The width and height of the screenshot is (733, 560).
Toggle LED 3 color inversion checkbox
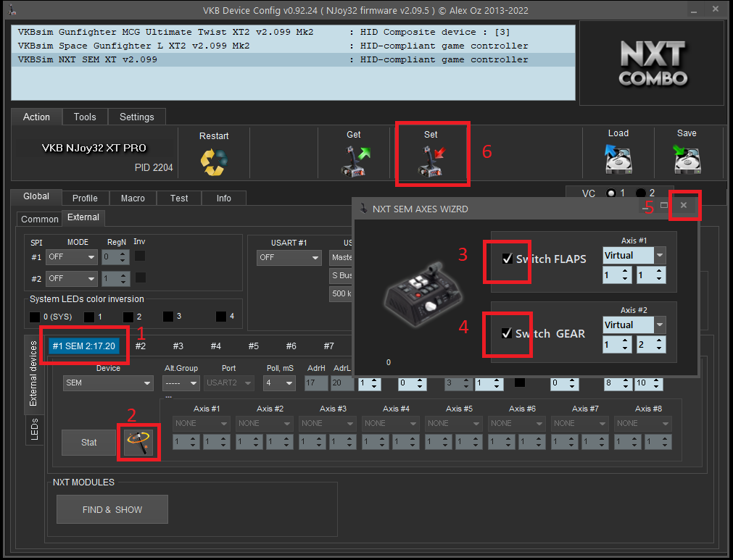click(x=167, y=317)
